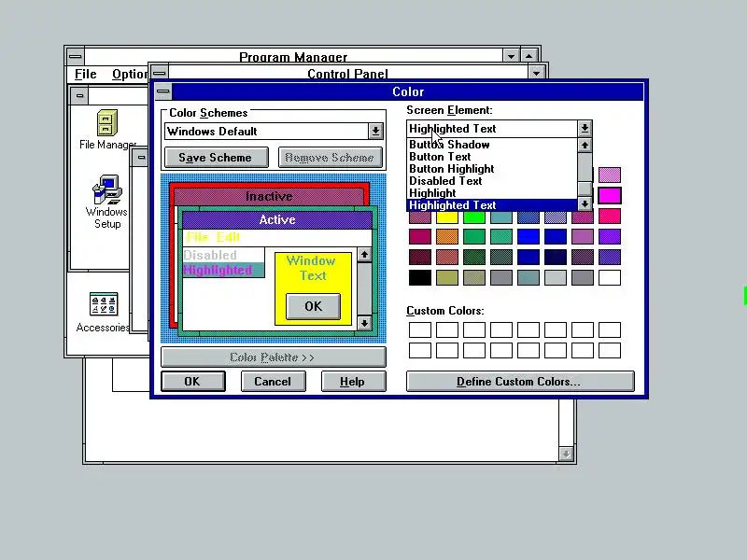747x560 pixels.
Task: Click the preview scrollbar up arrow
Action: click(364, 255)
